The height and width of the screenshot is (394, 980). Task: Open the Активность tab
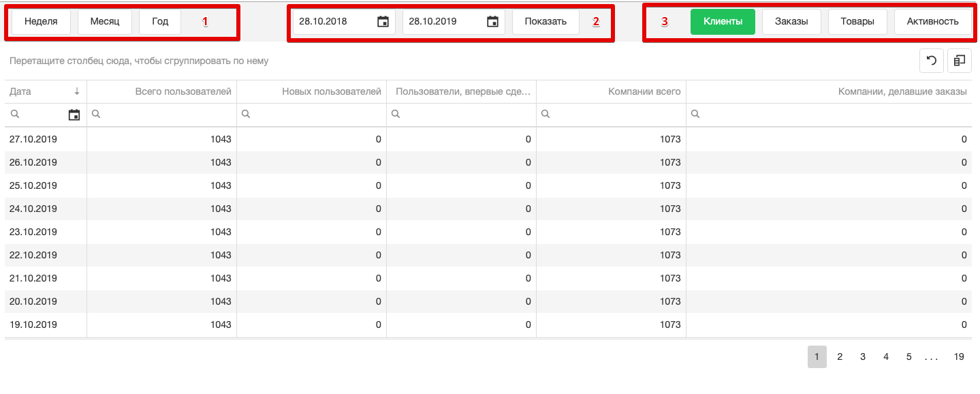[932, 22]
